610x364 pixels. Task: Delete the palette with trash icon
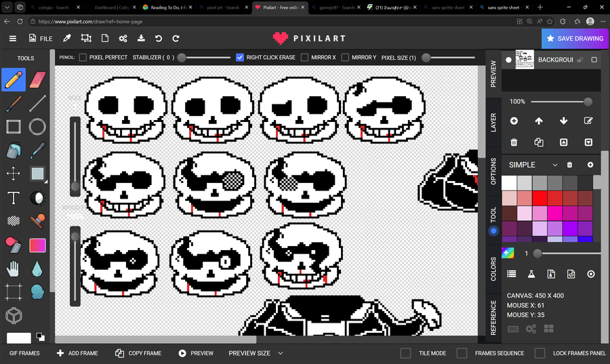[x=569, y=165]
